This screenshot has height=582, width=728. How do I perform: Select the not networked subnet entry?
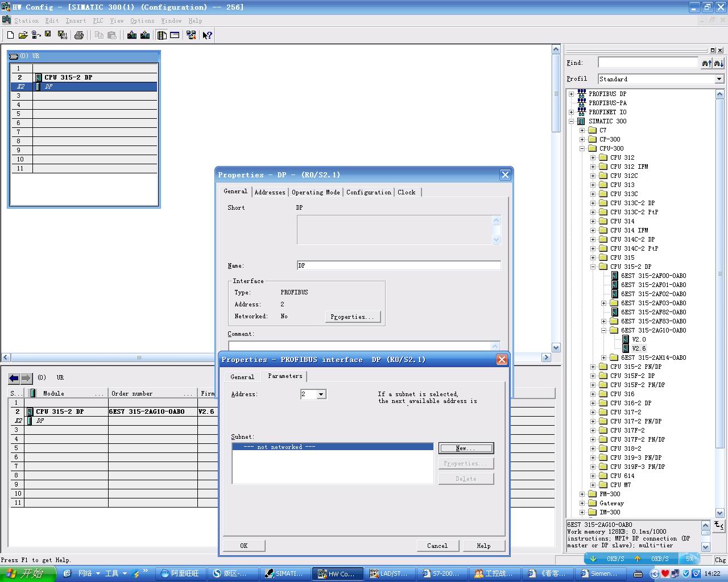tap(333, 447)
